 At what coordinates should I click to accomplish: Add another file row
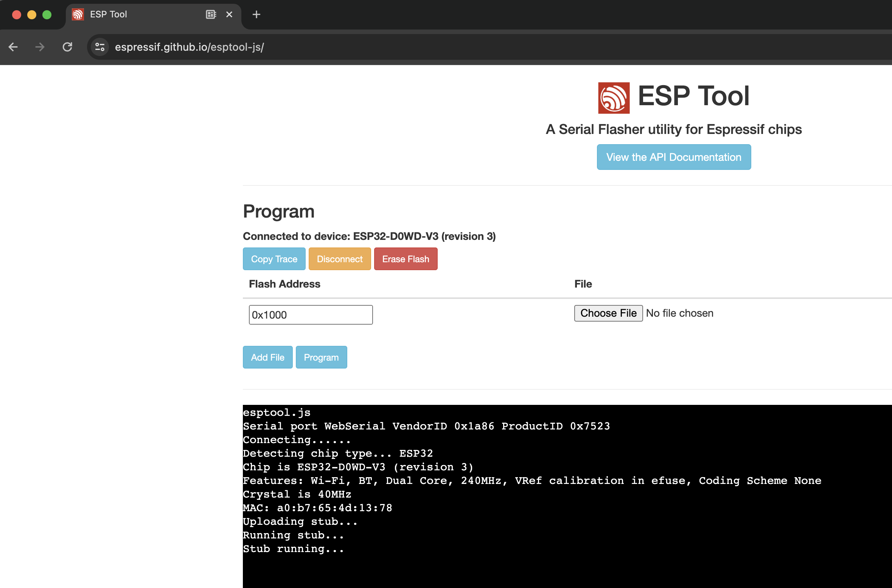267,357
